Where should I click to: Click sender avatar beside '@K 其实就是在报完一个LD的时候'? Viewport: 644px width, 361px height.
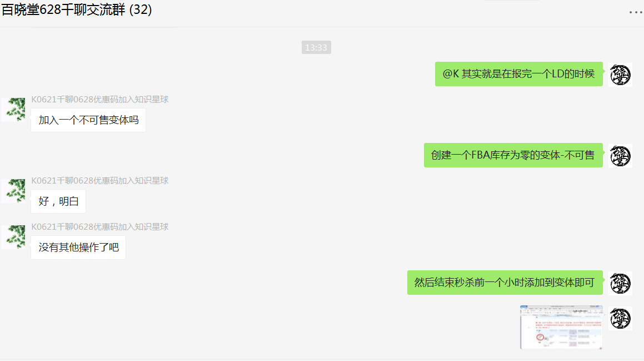(x=620, y=75)
